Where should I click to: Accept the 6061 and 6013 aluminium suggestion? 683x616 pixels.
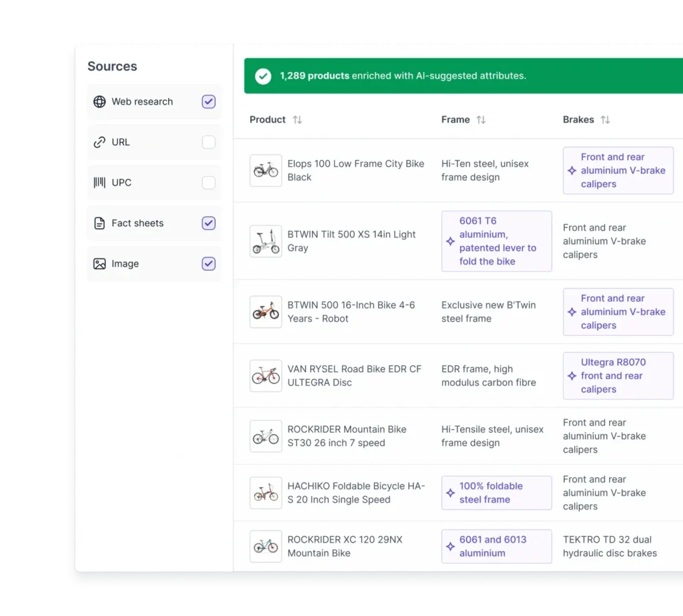pyautogui.click(x=497, y=547)
